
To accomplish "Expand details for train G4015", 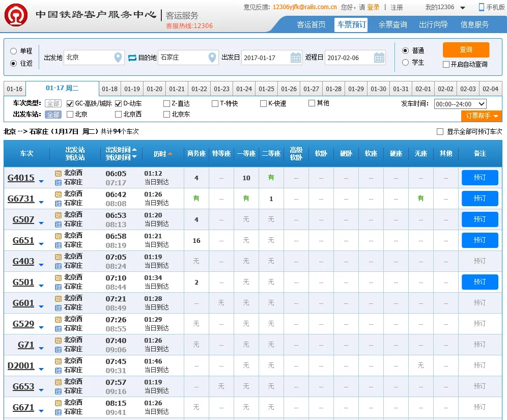I will pos(40,181).
